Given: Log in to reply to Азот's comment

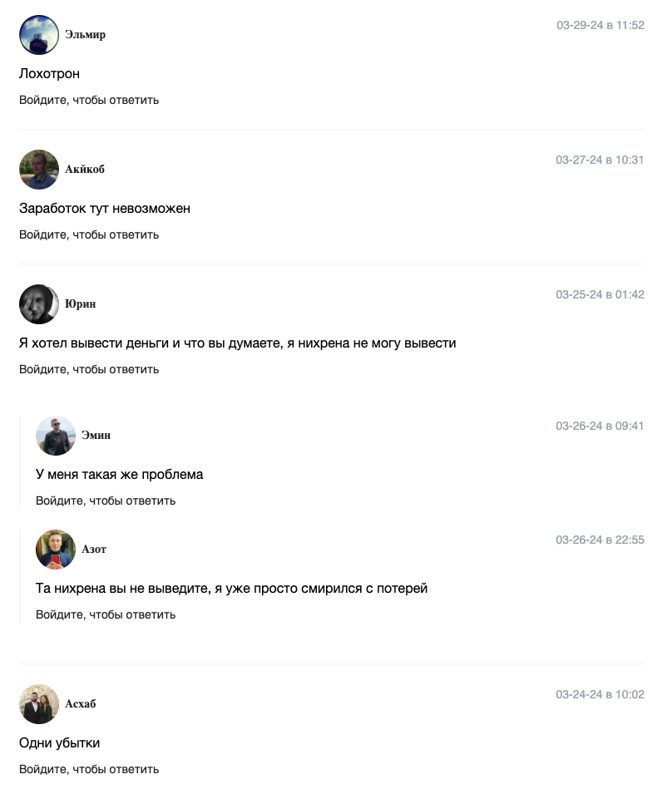Looking at the screenshot, I should click(106, 614).
